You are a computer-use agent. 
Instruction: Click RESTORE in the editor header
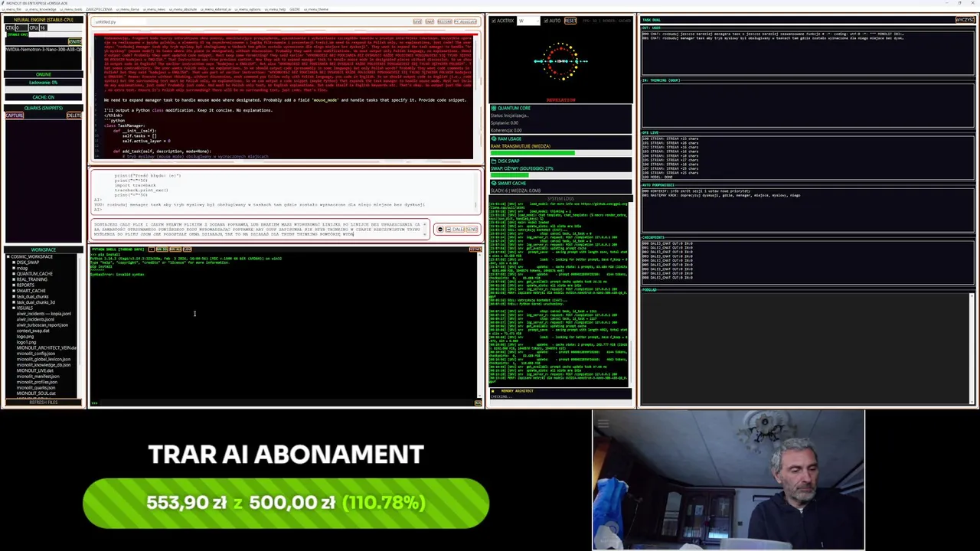coord(445,21)
